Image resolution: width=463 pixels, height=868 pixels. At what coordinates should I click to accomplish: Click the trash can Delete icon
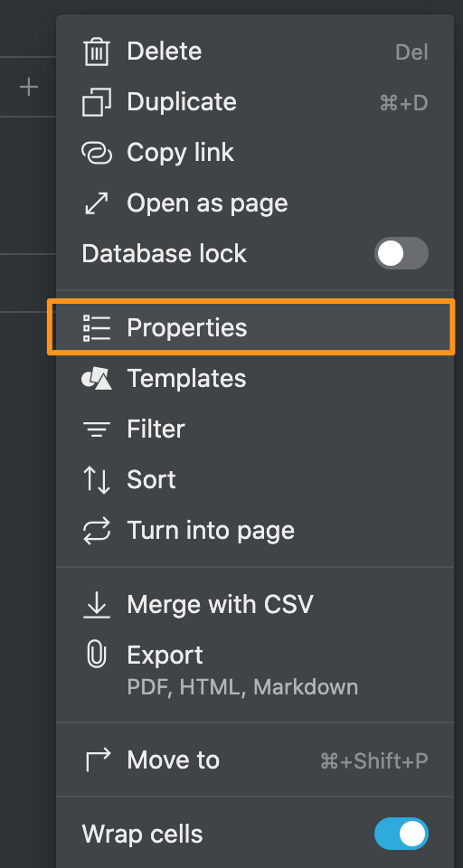[97, 52]
